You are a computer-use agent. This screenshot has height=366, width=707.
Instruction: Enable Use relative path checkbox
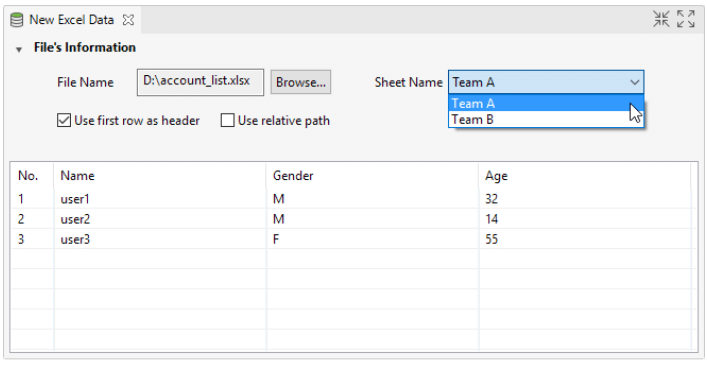tap(227, 120)
